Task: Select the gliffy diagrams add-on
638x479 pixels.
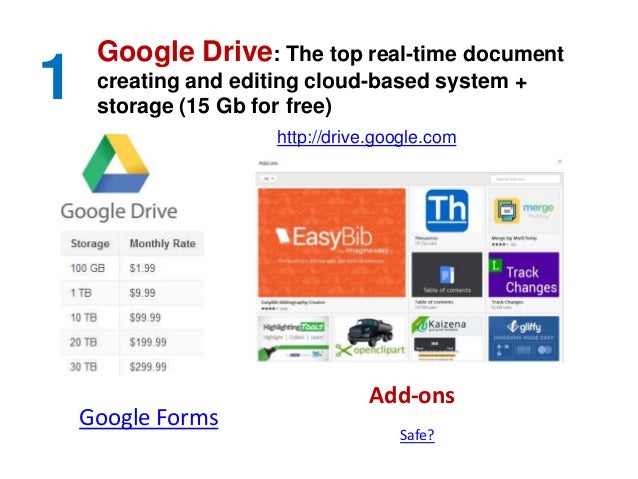Action: point(524,339)
